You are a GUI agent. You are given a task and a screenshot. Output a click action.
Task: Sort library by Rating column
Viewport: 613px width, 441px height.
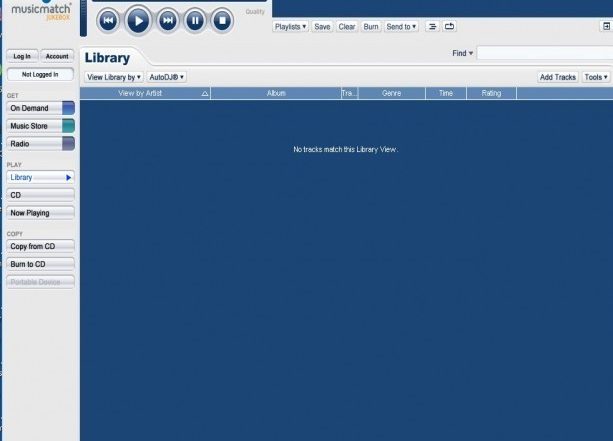click(x=491, y=93)
